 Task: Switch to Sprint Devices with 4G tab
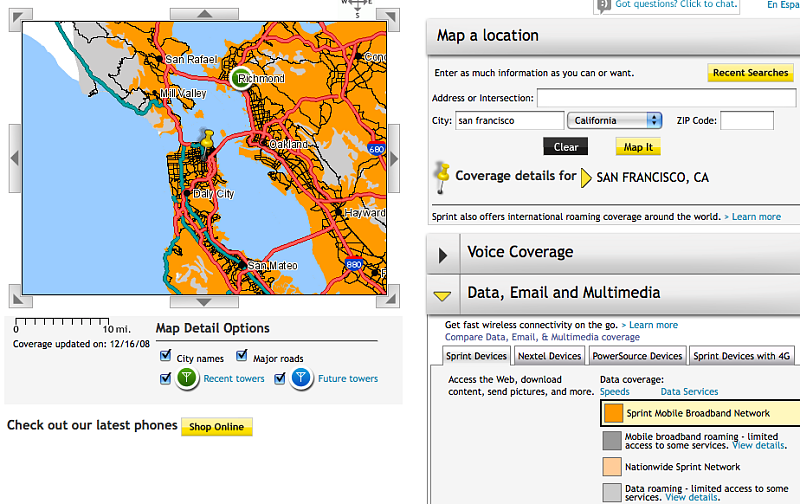tap(741, 356)
